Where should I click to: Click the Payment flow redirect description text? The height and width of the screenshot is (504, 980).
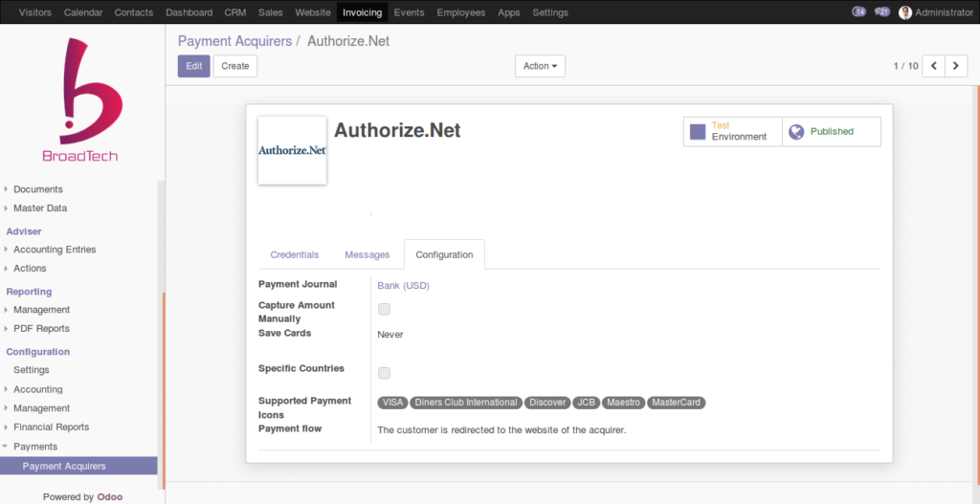click(x=501, y=430)
